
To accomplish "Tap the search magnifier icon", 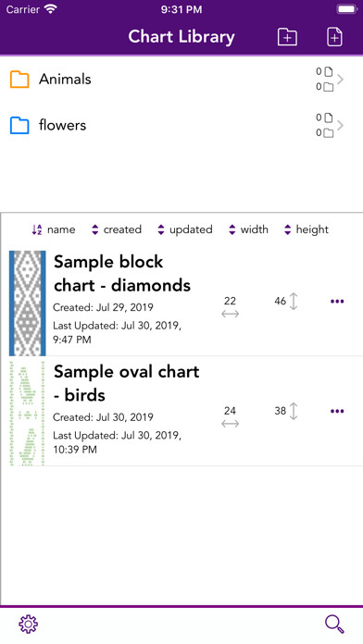I will (x=334, y=625).
